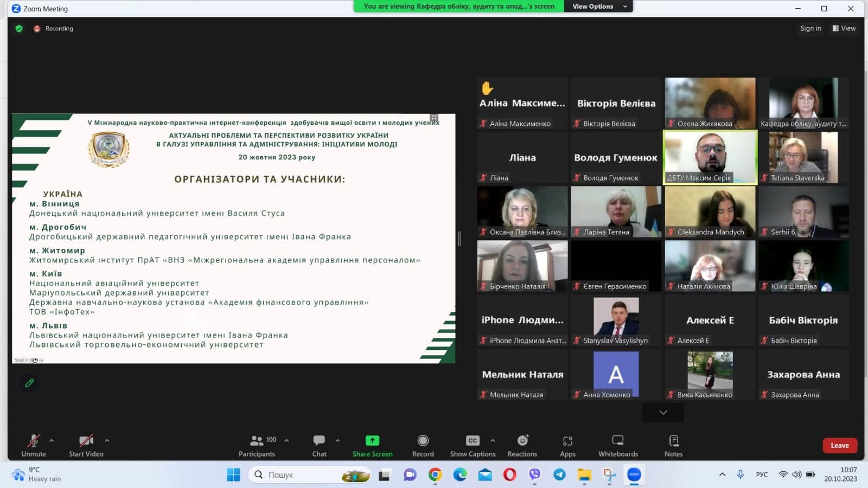Select ДБТУ Максим Серік video thumbnail
Screen dimensions: 868x488
710,157
